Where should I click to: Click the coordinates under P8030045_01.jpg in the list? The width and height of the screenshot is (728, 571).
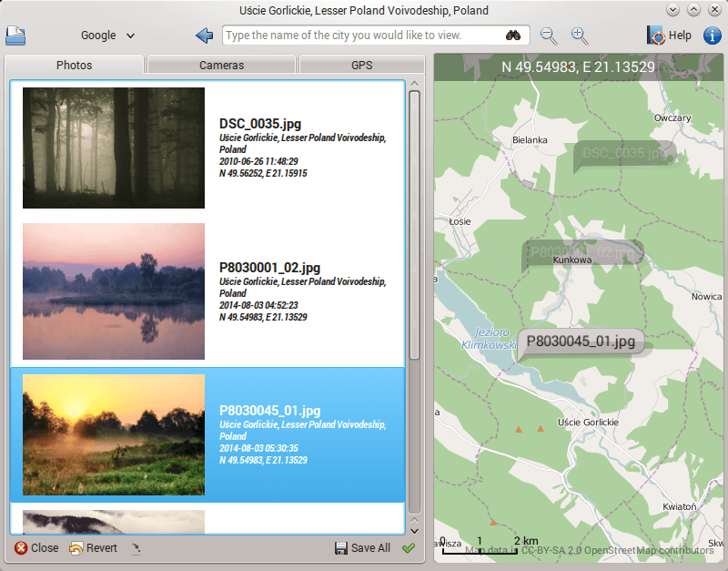pos(263,461)
